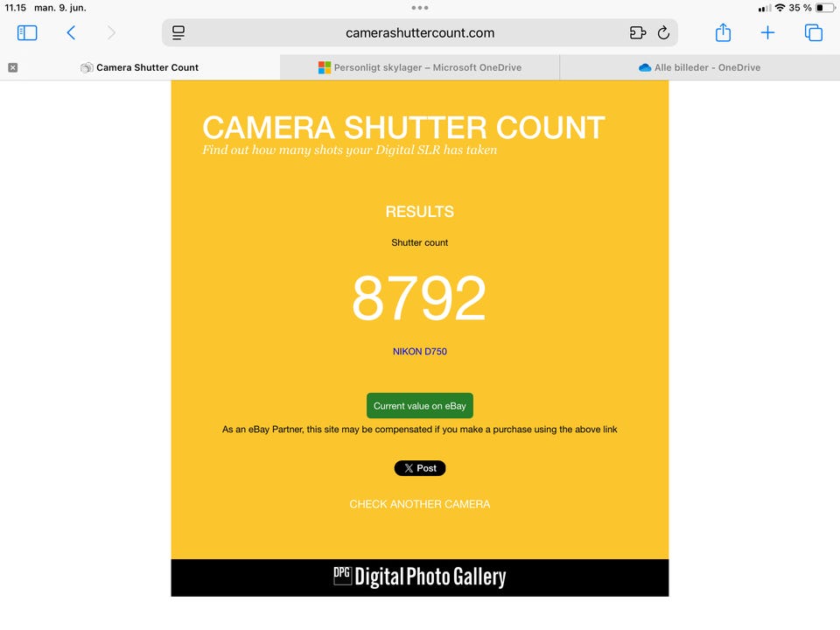
Task: Follow the CHECK ANOTHER CAMERA link
Action: [420, 504]
